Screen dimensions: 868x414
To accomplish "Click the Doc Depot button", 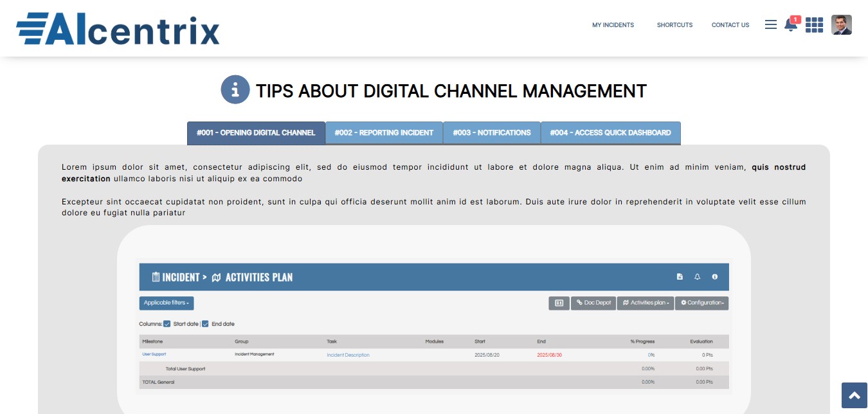I will click(593, 303).
